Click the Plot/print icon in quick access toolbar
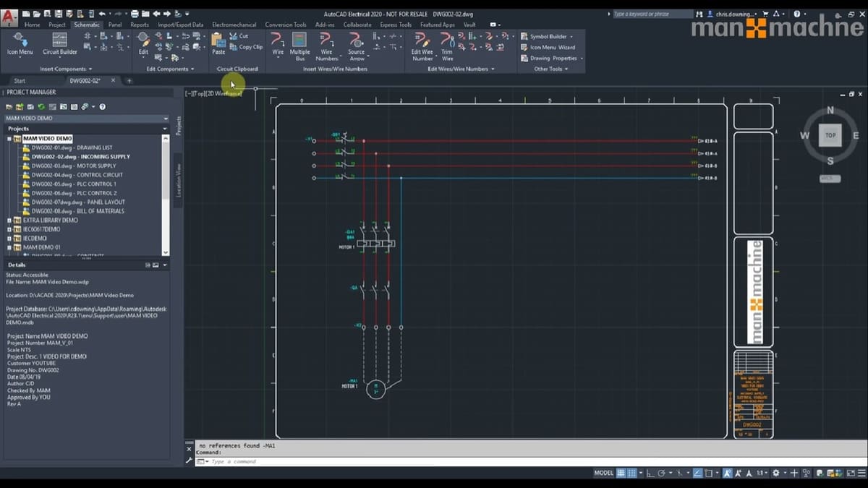This screenshot has height=488, width=868. [134, 14]
